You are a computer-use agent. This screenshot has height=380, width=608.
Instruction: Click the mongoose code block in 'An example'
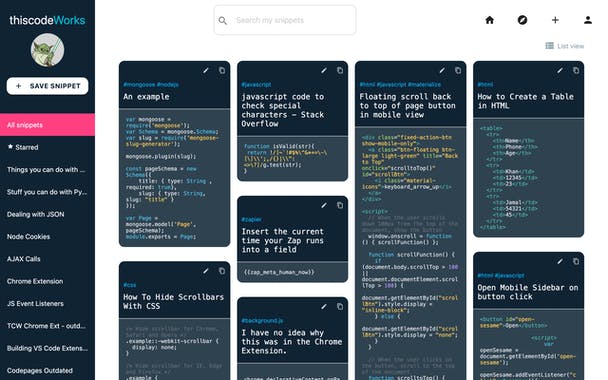174,178
